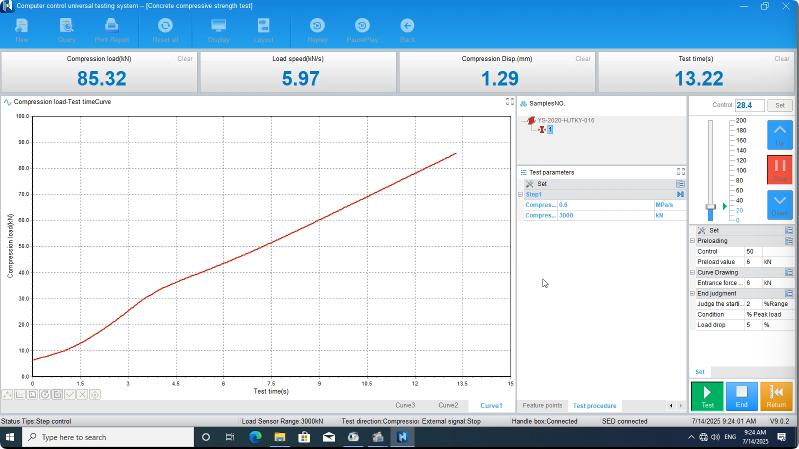The height and width of the screenshot is (449, 799).
Task: Click the PausePlay toolbar icon
Action: click(362, 30)
